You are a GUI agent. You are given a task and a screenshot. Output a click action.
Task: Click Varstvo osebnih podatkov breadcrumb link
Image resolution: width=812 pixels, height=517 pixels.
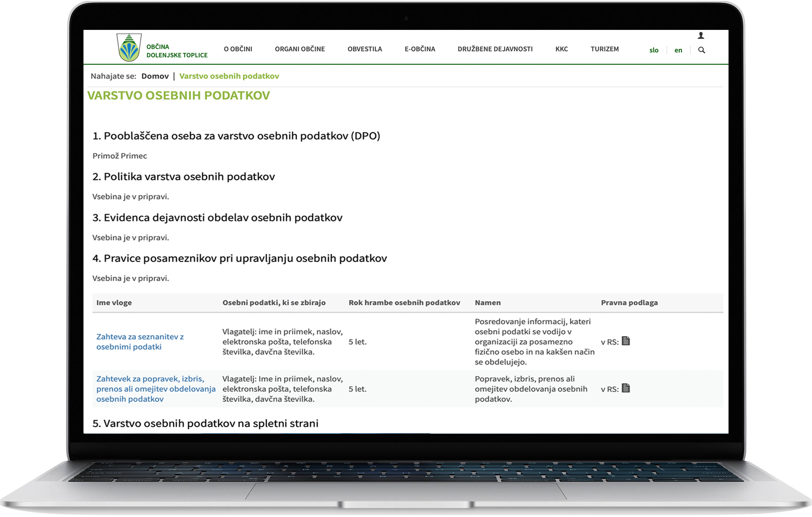[x=229, y=76]
